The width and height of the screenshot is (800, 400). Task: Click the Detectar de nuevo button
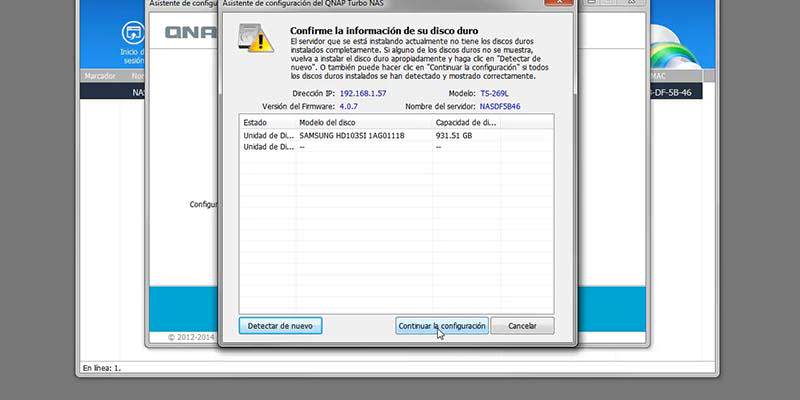pyautogui.click(x=280, y=326)
